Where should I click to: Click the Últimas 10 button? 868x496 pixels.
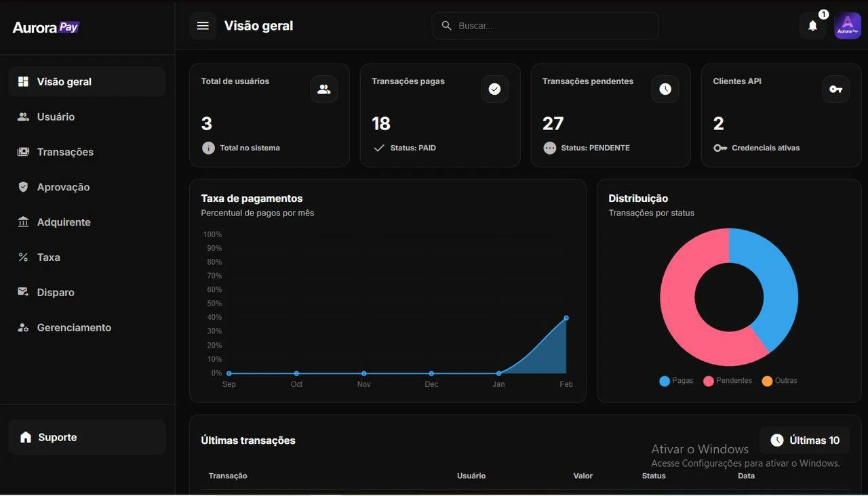(x=805, y=440)
